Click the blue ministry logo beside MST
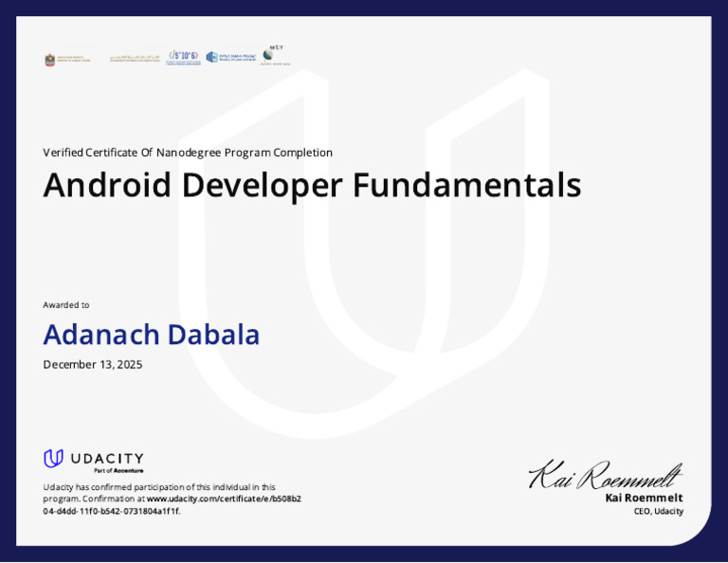The width and height of the screenshot is (728, 563). 230,57
